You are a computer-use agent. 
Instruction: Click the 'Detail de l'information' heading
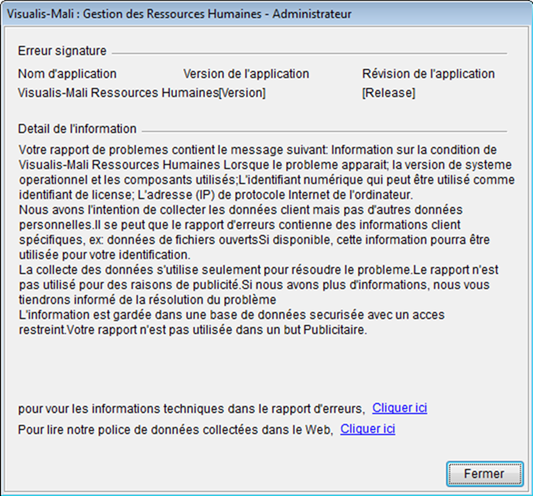pos(77,129)
